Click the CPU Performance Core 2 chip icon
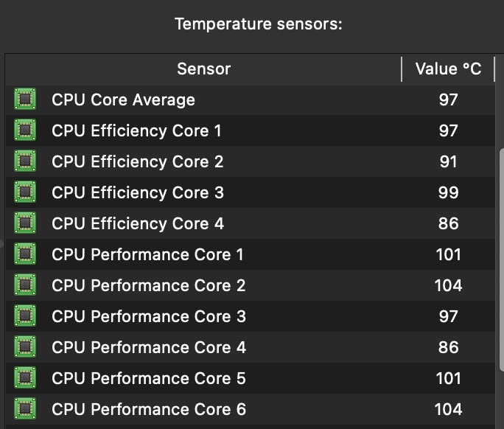The image size is (504, 429). (25, 285)
